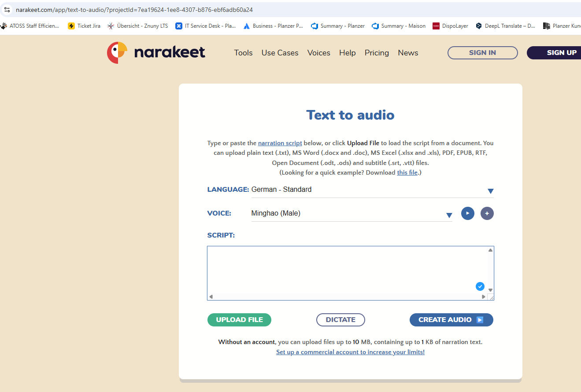Viewport: 581px width, 392px height.
Task: Click the Narakeet parrot logo
Action: [x=117, y=53]
